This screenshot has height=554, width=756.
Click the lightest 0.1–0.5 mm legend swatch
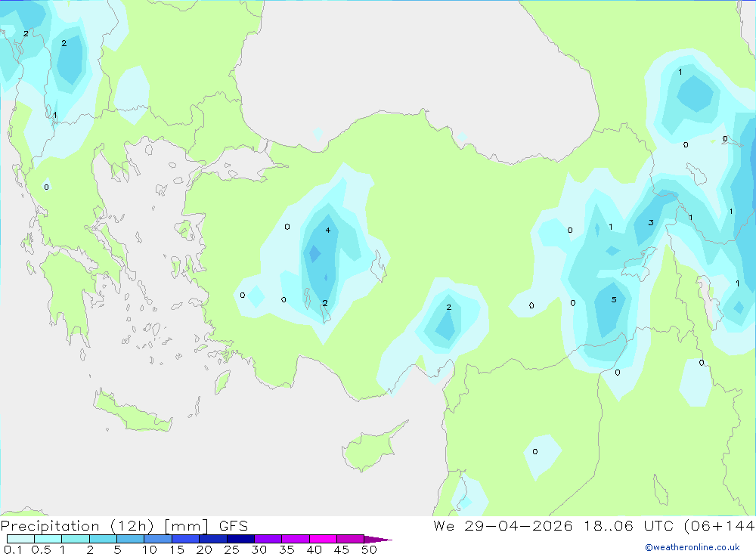[20, 539]
